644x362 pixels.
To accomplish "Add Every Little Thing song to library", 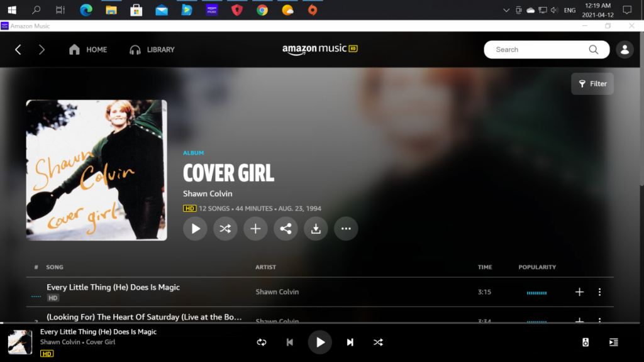I will click(579, 292).
